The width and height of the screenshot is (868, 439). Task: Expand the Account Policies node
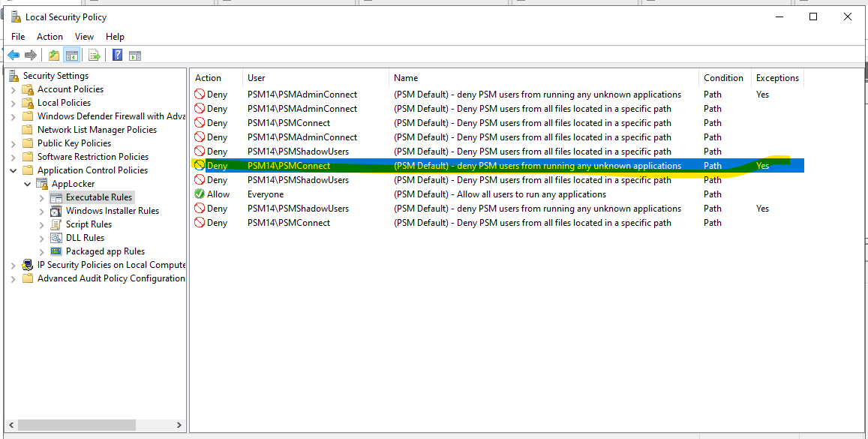14,89
